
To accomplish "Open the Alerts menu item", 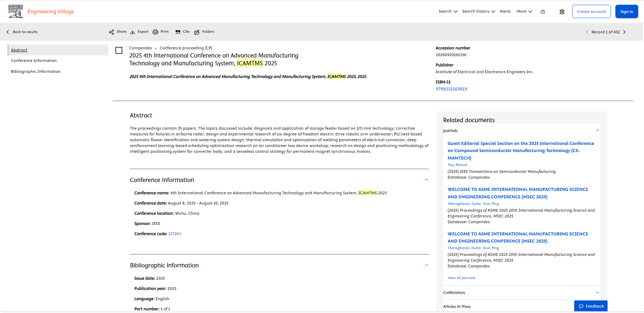I will (x=505, y=12).
